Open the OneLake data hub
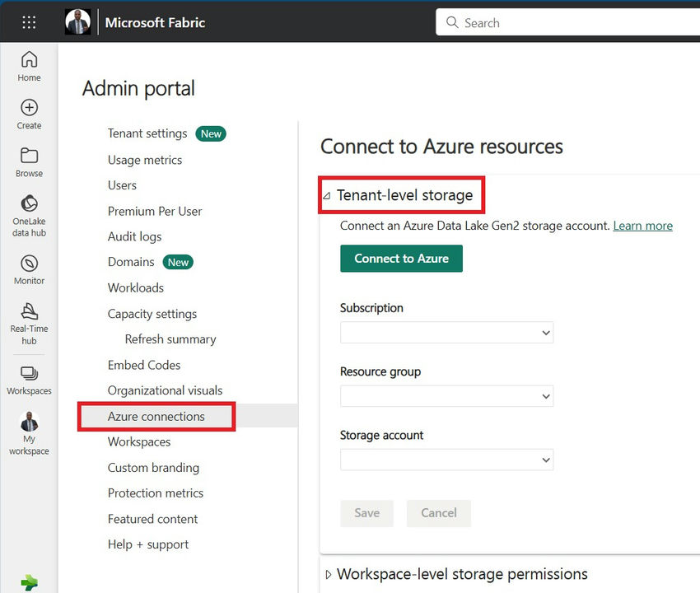Image resolution: width=700 pixels, height=593 pixels. (x=29, y=215)
